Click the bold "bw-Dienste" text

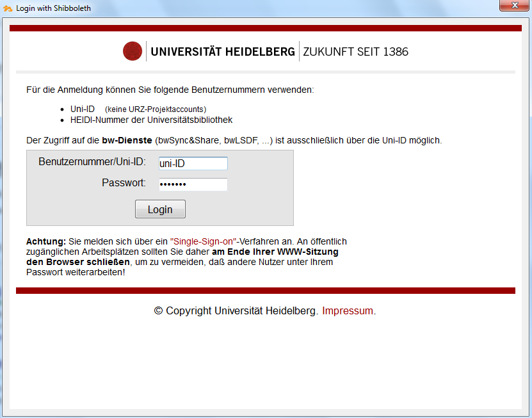click(127, 140)
